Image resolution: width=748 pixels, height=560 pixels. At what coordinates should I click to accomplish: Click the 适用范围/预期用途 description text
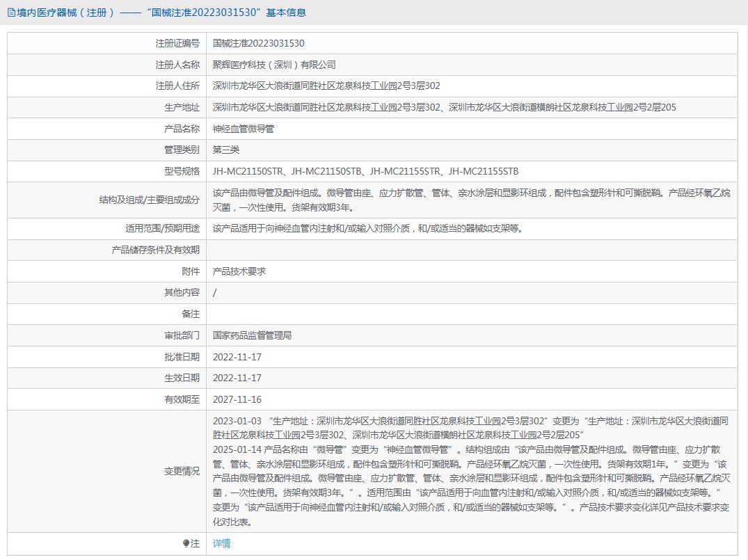pyautogui.click(x=367, y=228)
